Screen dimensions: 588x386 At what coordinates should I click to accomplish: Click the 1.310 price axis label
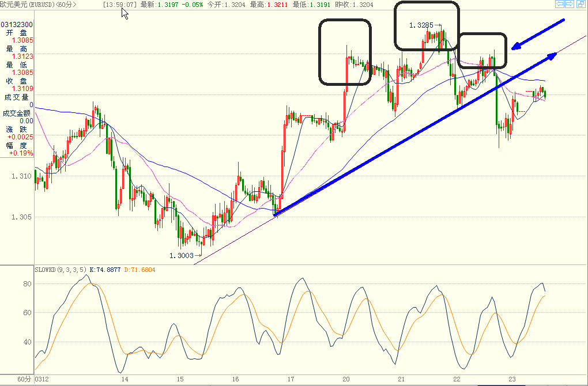pyautogui.click(x=21, y=176)
